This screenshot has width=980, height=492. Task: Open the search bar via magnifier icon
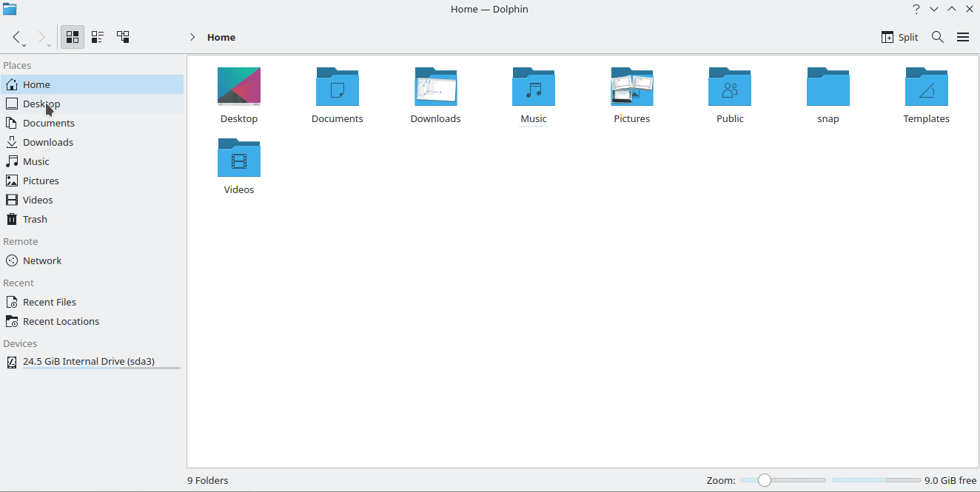tap(938, 37)
